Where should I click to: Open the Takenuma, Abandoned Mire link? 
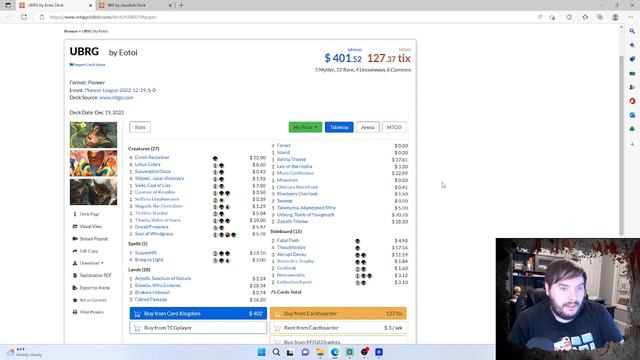[x=306, y=208]
